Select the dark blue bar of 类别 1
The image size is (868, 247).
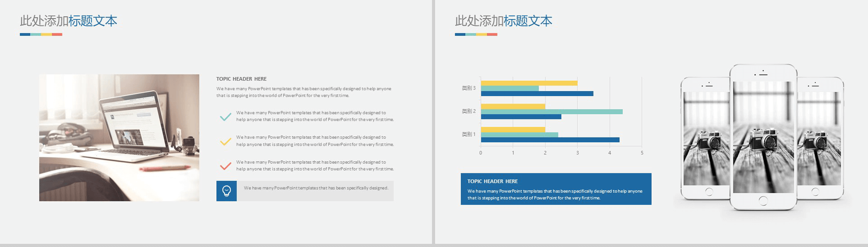pyautogui.click(x=550, y=140)
